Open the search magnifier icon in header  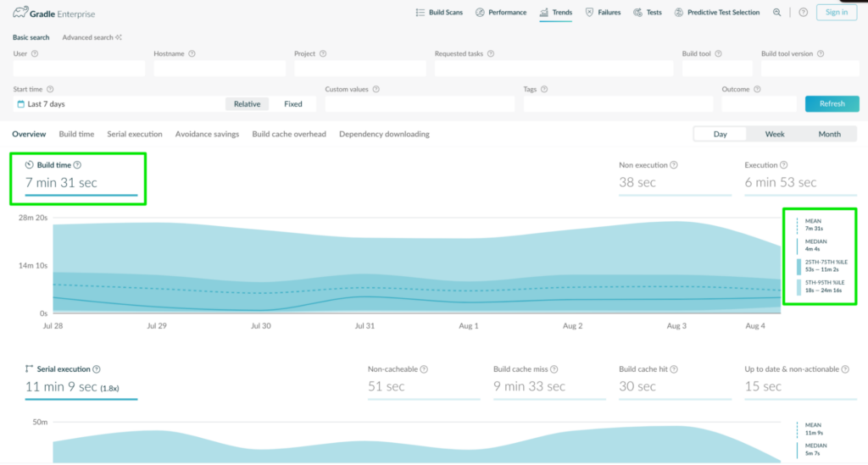click(777, 12)
